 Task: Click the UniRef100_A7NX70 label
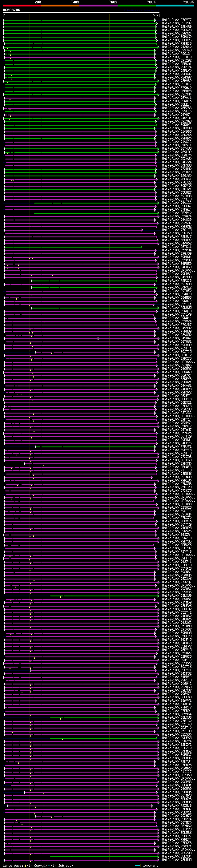[177, 518]
